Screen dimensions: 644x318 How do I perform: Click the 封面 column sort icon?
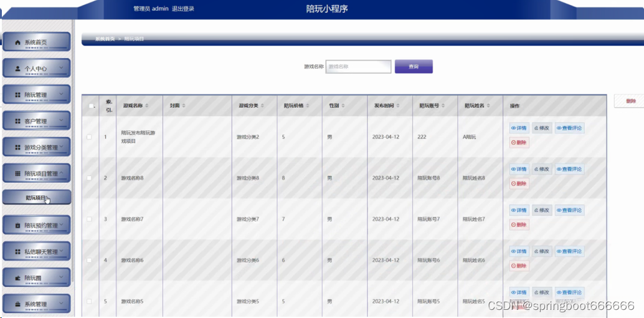point(184,106)
